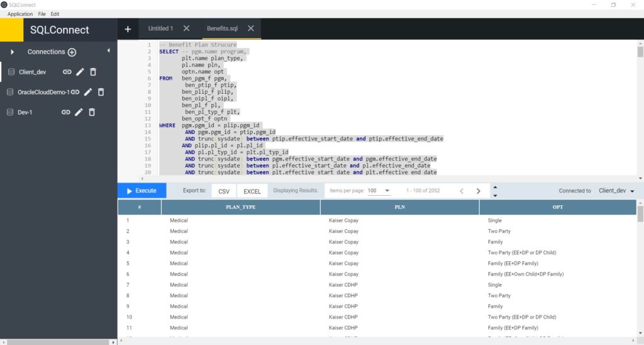Delete the Dev-1 connection using trash icon
Viewport: 644px width, 345px height.
click(92, 112)
